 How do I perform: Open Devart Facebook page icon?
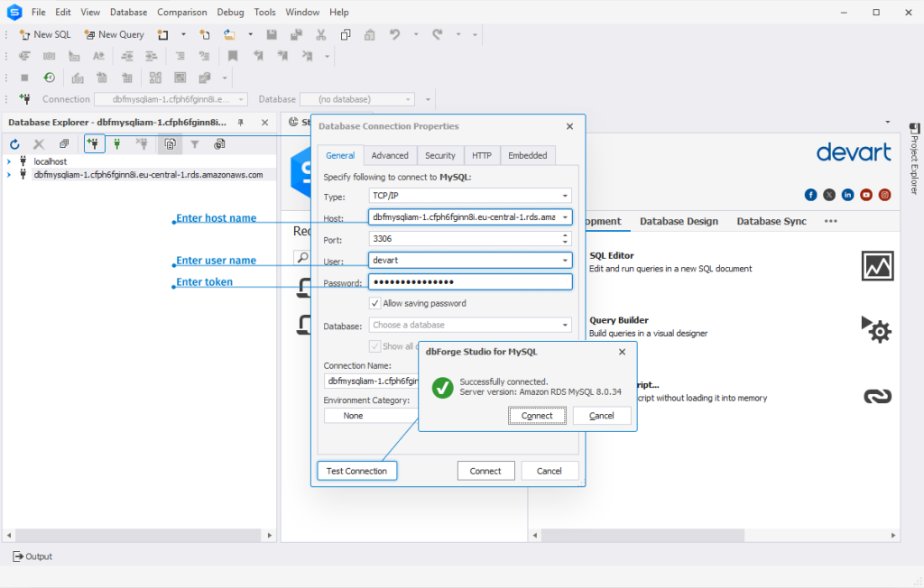click(x=811, y=195)
